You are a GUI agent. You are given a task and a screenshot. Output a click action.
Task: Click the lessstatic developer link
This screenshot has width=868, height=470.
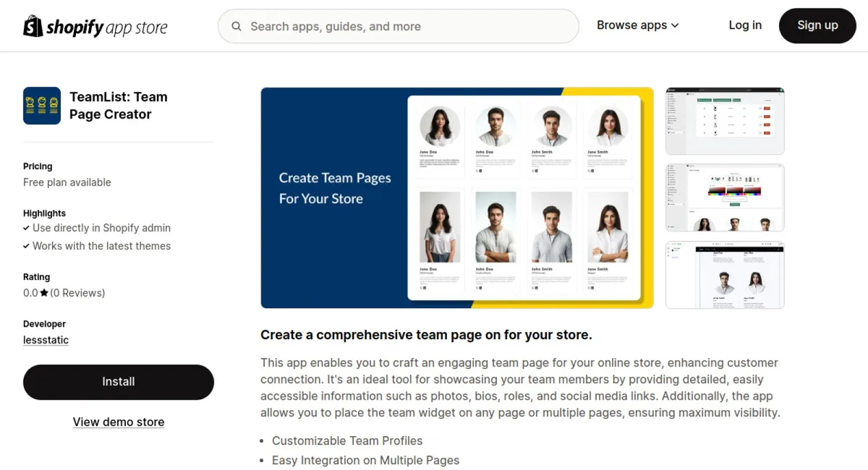click(46, 340)
